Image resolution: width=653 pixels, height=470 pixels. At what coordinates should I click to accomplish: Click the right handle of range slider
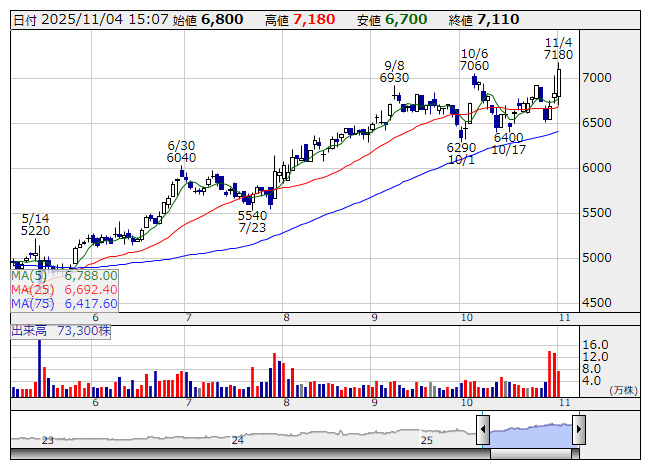(579, 429)
